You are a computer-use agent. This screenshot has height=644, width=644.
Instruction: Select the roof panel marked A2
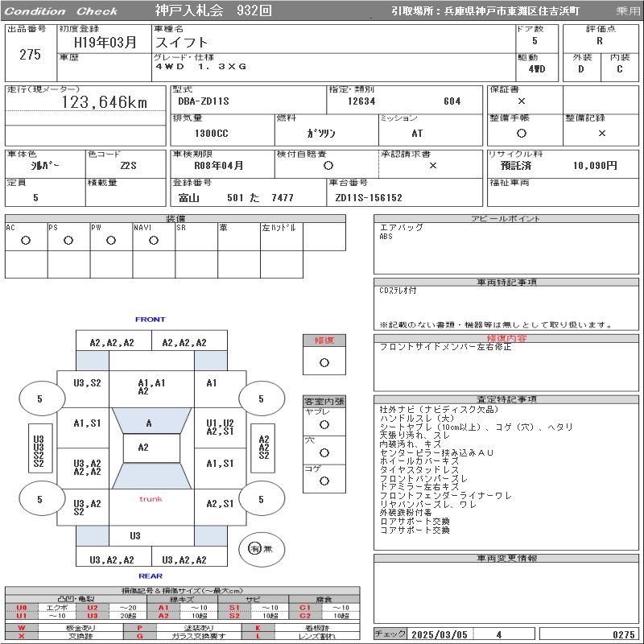click(143, 448)
